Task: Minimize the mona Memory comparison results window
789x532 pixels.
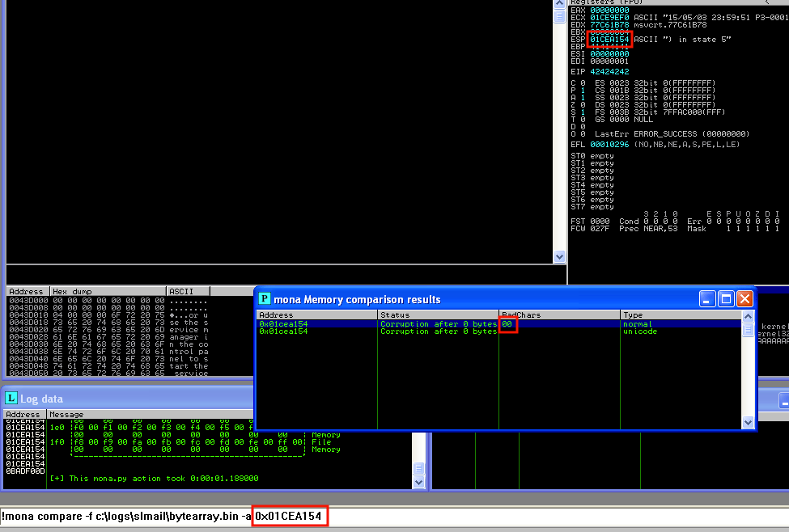Action: point(708,299)
